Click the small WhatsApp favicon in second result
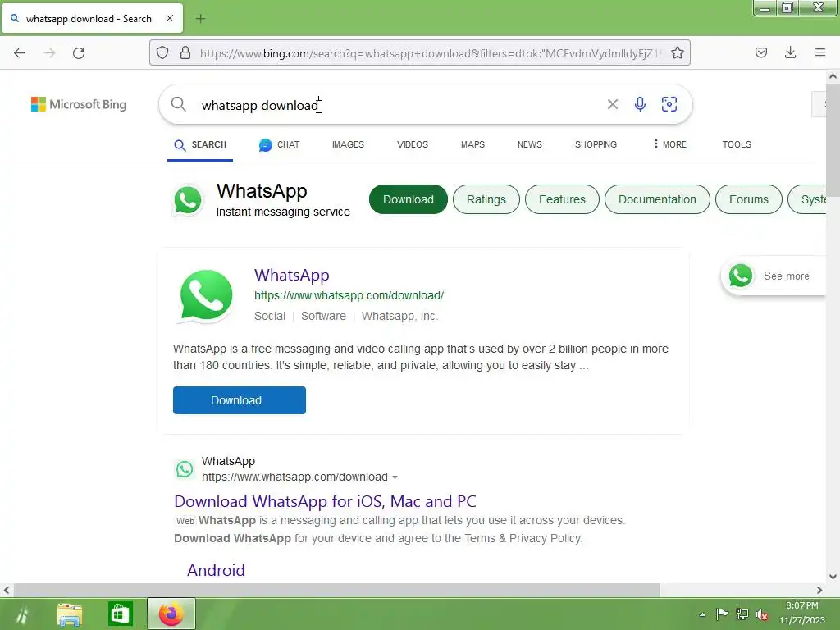Screen dimensions: 840x630 pyautogui.click(x=185, y=469)
